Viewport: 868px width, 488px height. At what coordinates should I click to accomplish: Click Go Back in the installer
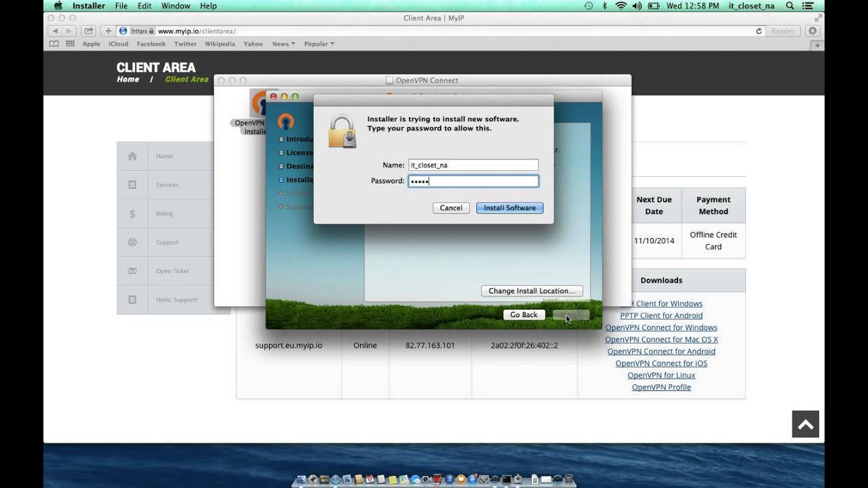(x=524, y=314)
